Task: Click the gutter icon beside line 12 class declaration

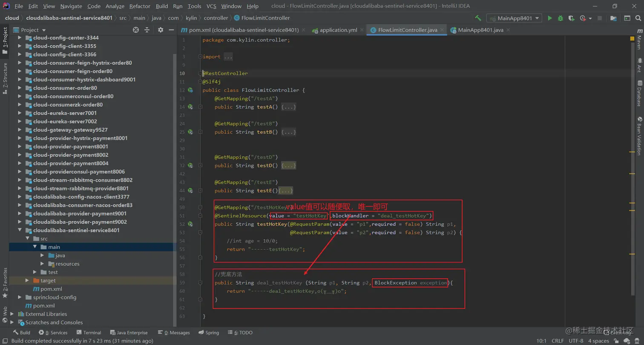Action: click(x=190, y=90)
